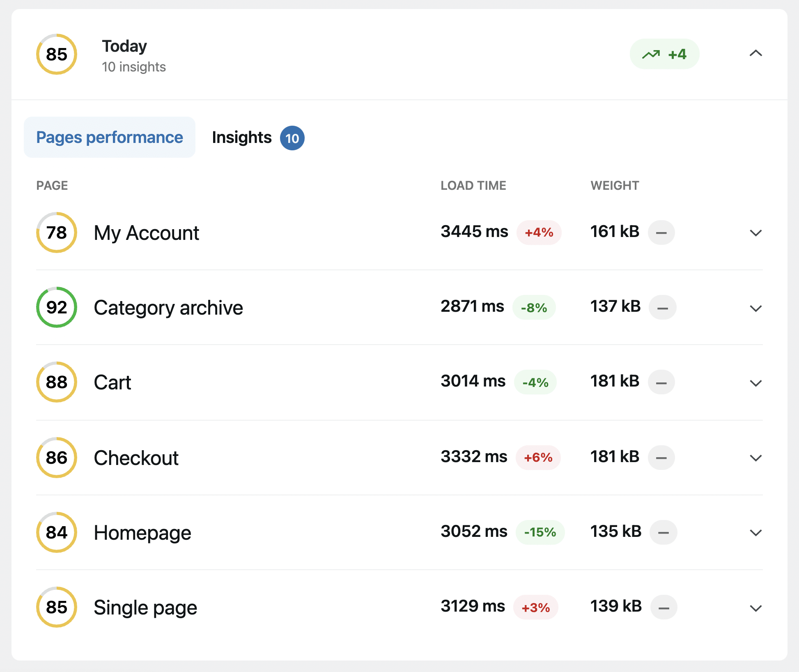The image size is (799, 672).
Task: Open the Pages performance tab
Action: pos(109,137)
